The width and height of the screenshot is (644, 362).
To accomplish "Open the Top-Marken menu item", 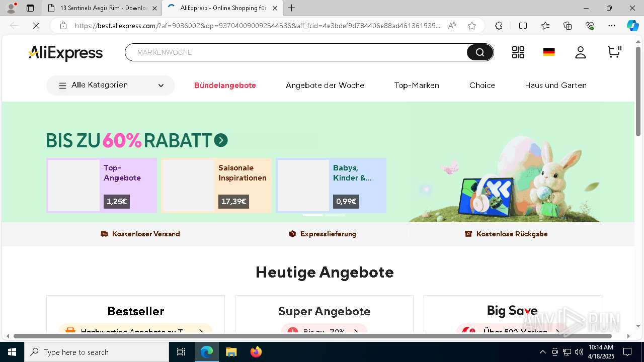I will point(417,85).
